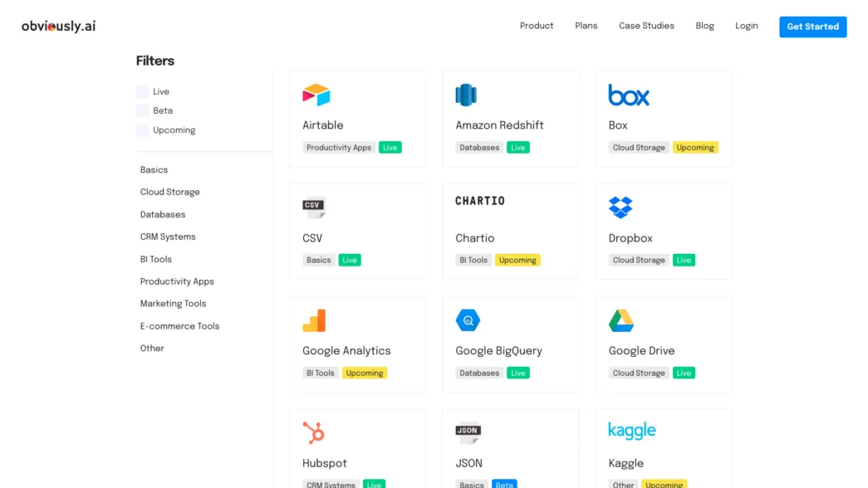Image resolution: width=868 pixels, height=488 pixels.
Task: Click the CSV card title
Action: point(312,238)
